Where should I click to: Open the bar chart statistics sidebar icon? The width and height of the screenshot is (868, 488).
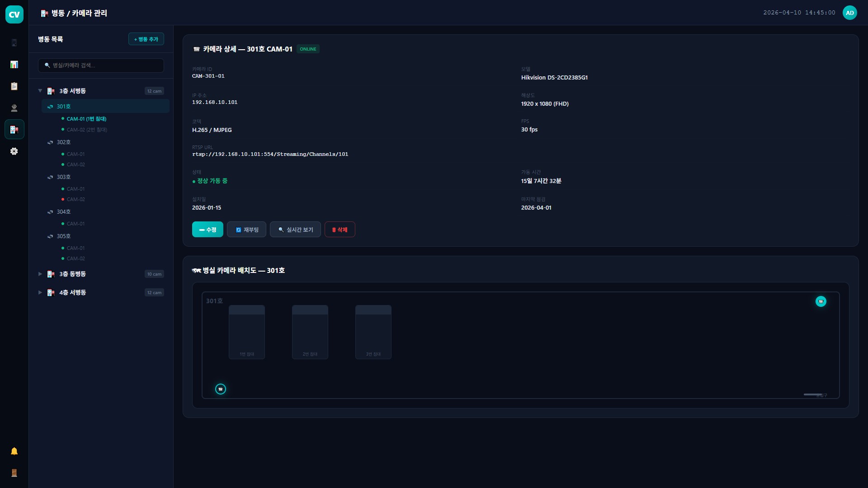[14, 65]
